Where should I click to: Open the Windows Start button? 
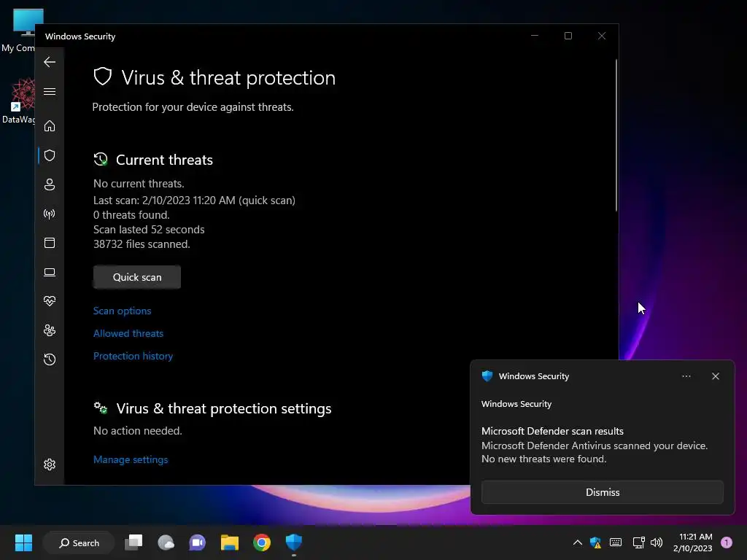point(23,542)
